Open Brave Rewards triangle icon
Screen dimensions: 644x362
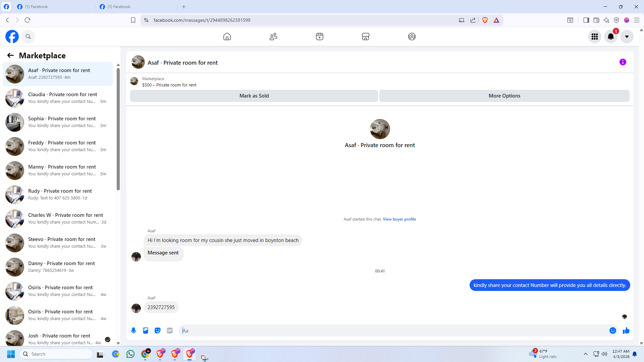pyautogui.click(x=496, y=20)
